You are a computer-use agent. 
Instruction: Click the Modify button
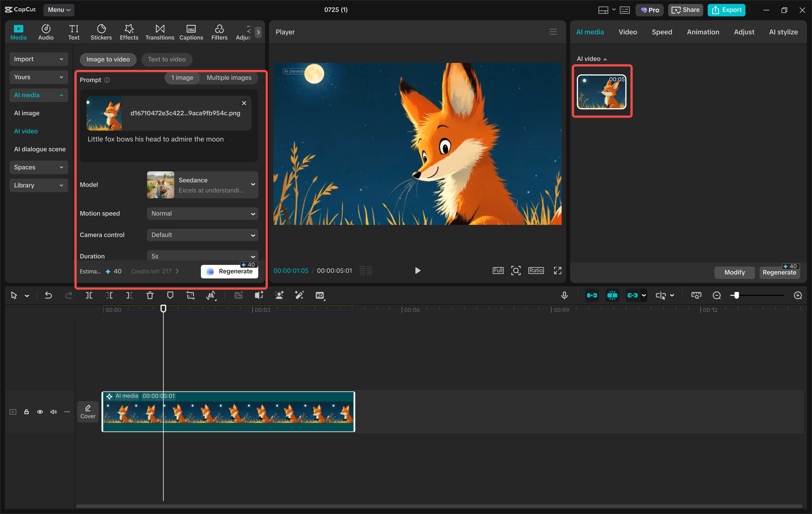coord(734,272)
